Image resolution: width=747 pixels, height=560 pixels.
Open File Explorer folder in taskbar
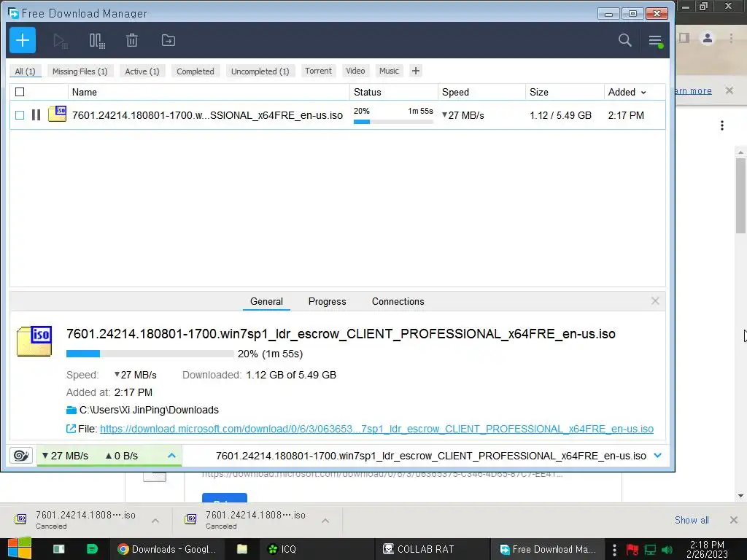pos(242,549)
